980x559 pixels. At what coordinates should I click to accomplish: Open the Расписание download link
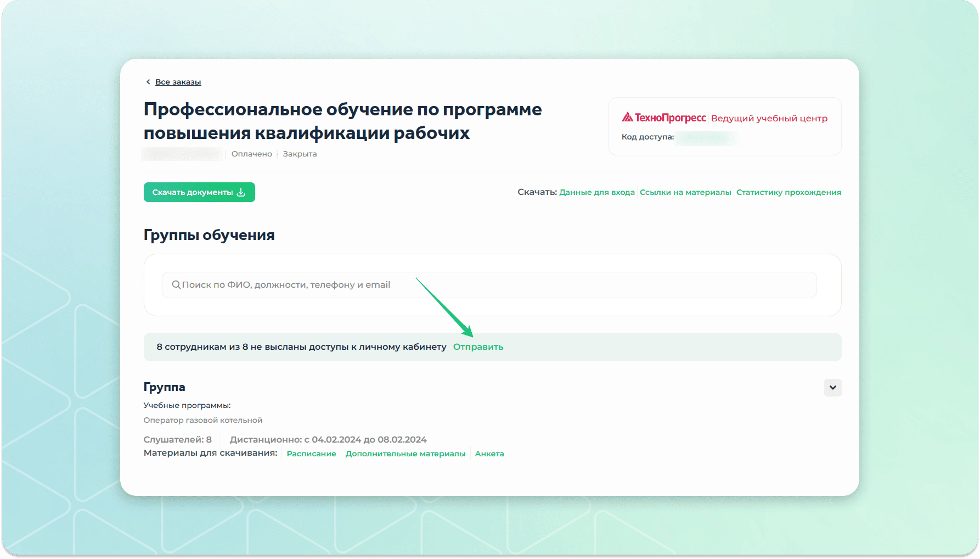[311, 454]
